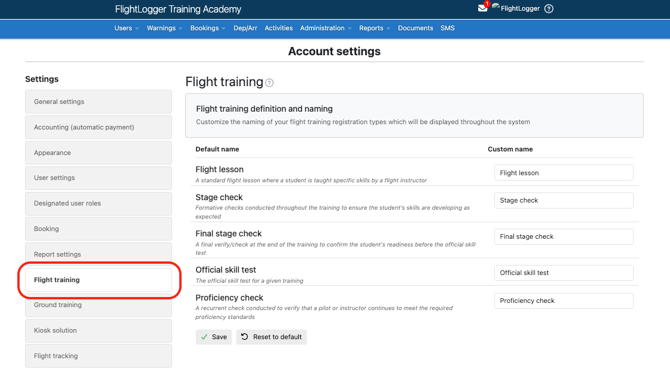670x379 pixels.
Task: Click the 'Flight lesson' default name label
Action: point(219,170)
